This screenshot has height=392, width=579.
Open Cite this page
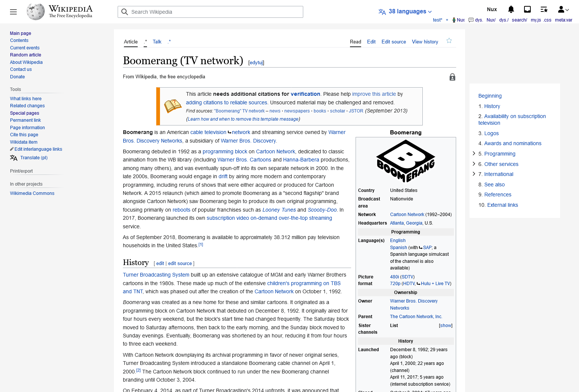click(x=24, y=135)
